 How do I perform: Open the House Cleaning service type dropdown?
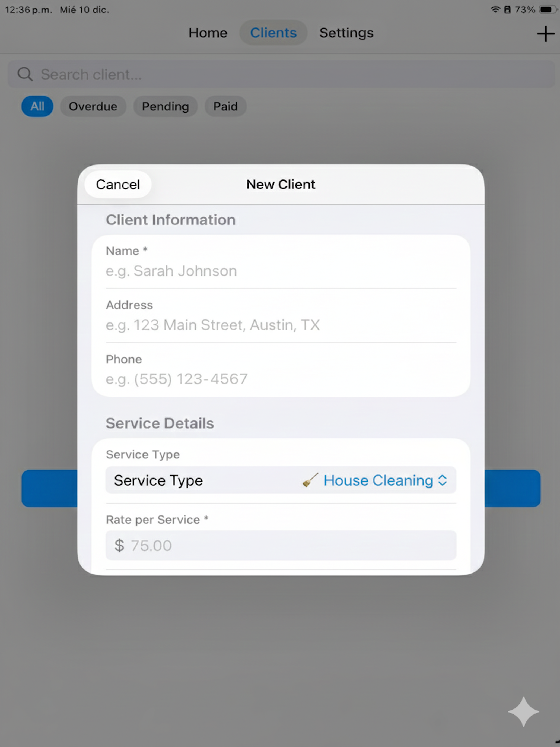[x=281, y=480]
